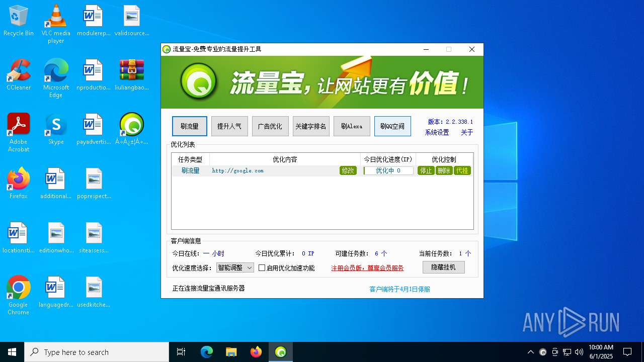This screenshot has width=644, height=362.
Task: Click 修改 to edit the google.com task
Action: (348, 170)
